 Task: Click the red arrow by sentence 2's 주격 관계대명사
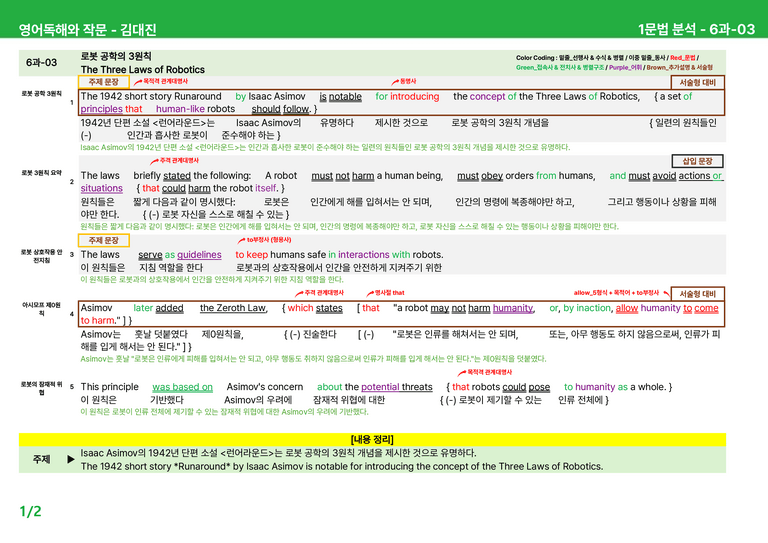click(154, 161)
